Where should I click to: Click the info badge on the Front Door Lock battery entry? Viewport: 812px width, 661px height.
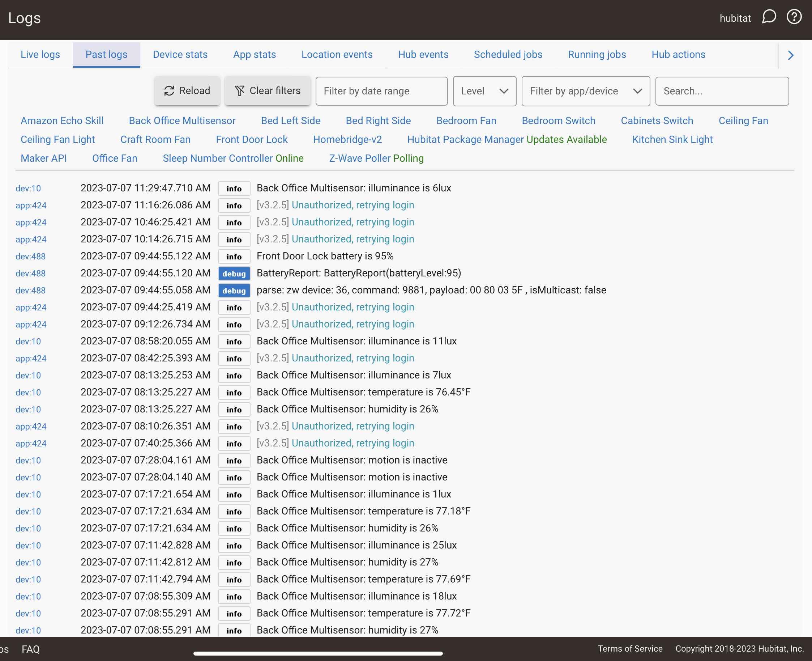pyautogui.click(x=234, y=256)
